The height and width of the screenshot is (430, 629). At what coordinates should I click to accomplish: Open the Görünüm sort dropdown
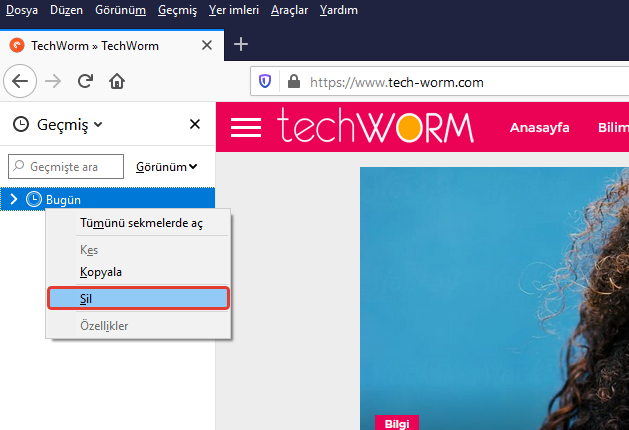166,166
